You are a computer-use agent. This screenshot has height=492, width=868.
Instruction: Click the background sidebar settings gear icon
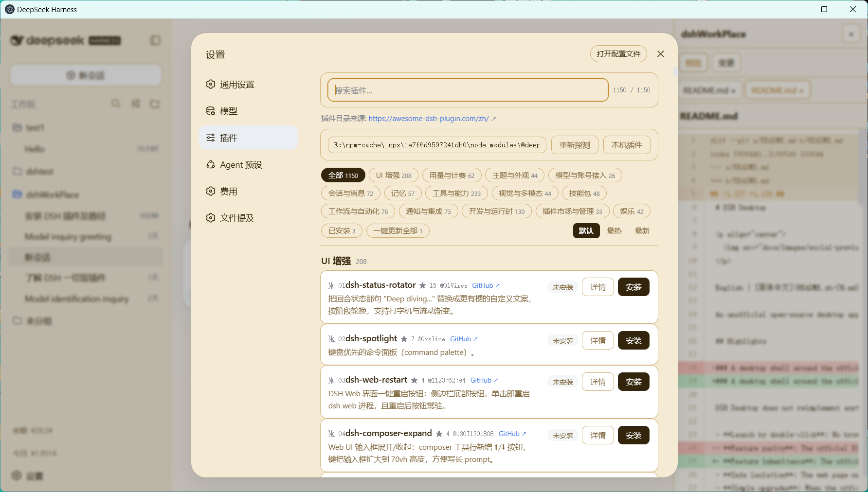17,475
